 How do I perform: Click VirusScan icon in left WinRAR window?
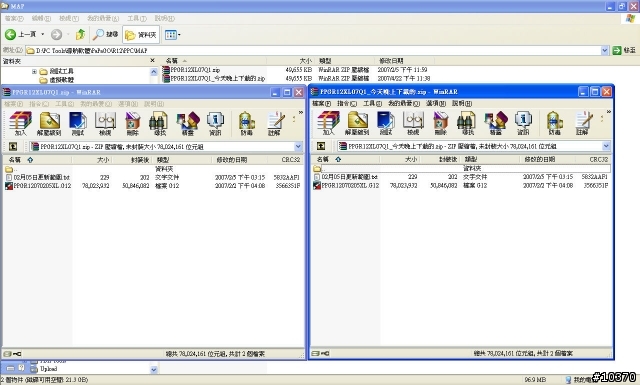coord(247,123)
